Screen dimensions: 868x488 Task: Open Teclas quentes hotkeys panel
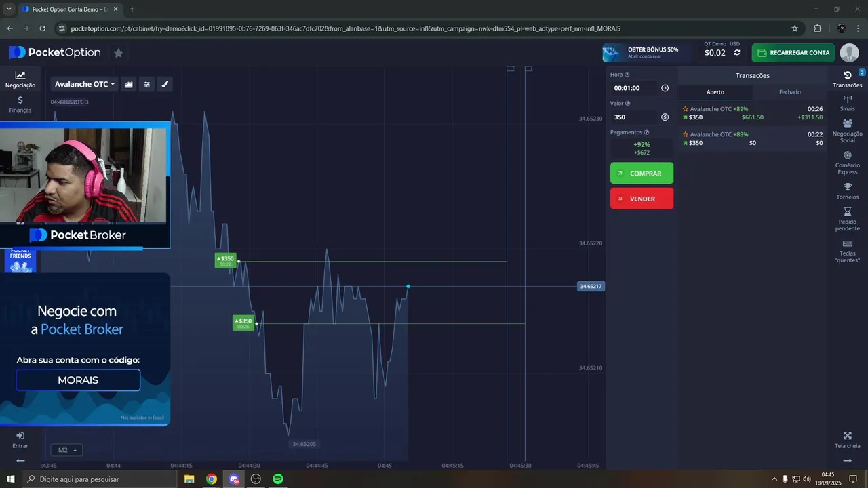[x=848, y=251]
